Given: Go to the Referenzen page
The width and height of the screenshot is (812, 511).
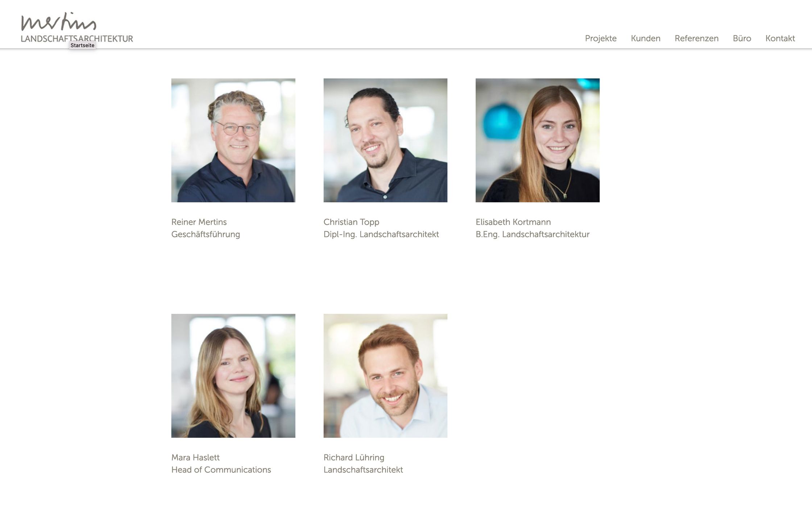Looking at the screenshot, I should [x=696, y=38].
